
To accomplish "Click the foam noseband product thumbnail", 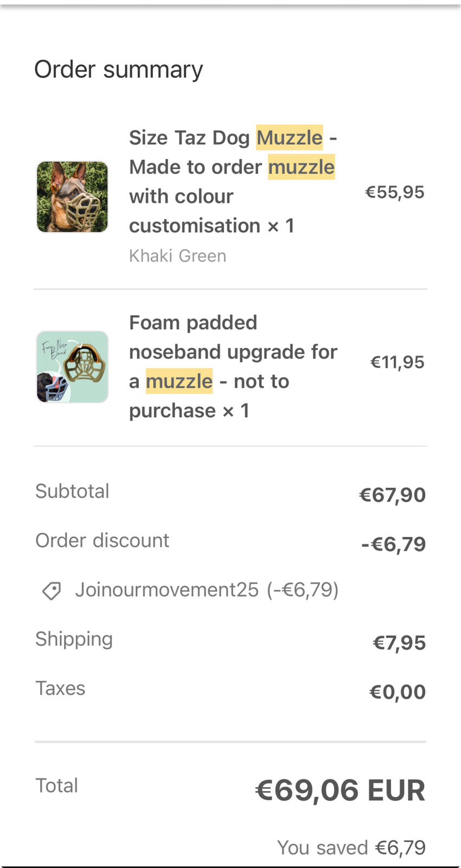I will [x=72, y=367].
